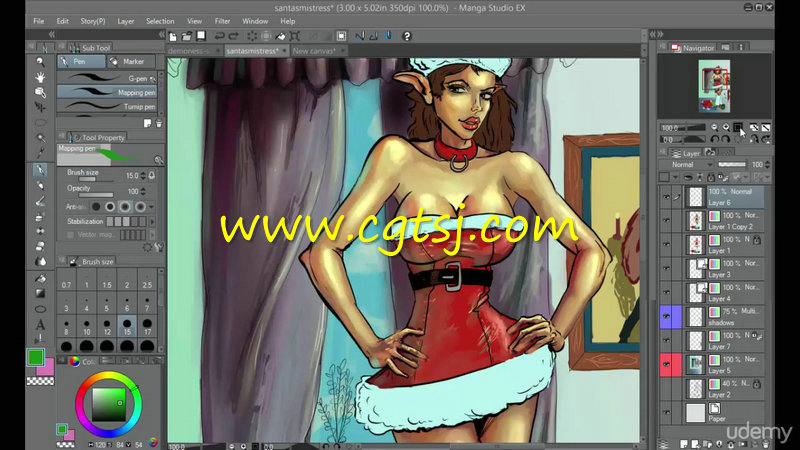Image resolution: width=800 pixels, height=450 pixels.
Task: Click Navigator zoom in magnifier
Action: tap(726, 128)
